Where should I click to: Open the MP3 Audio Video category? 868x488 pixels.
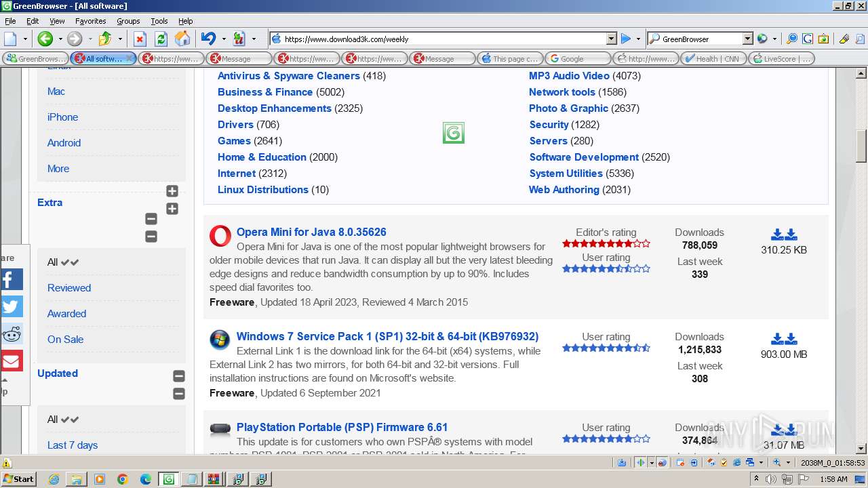pos(569,76)
